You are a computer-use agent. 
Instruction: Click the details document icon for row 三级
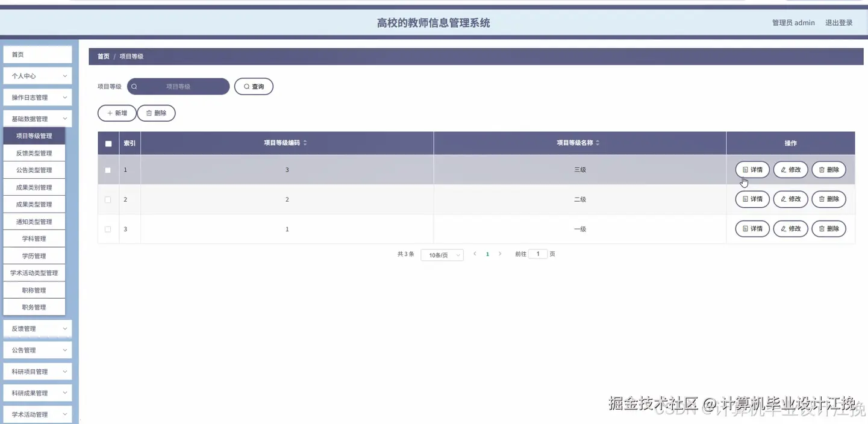click(744, 169)
